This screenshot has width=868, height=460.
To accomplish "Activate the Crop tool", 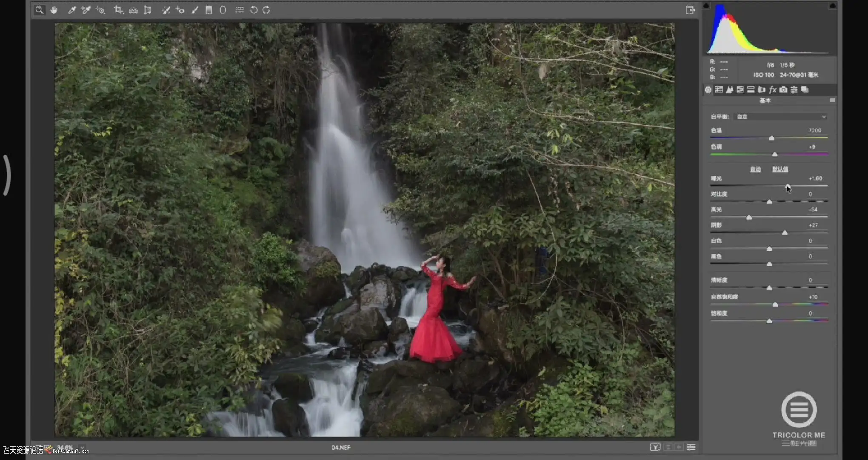I will pos(118,10).
